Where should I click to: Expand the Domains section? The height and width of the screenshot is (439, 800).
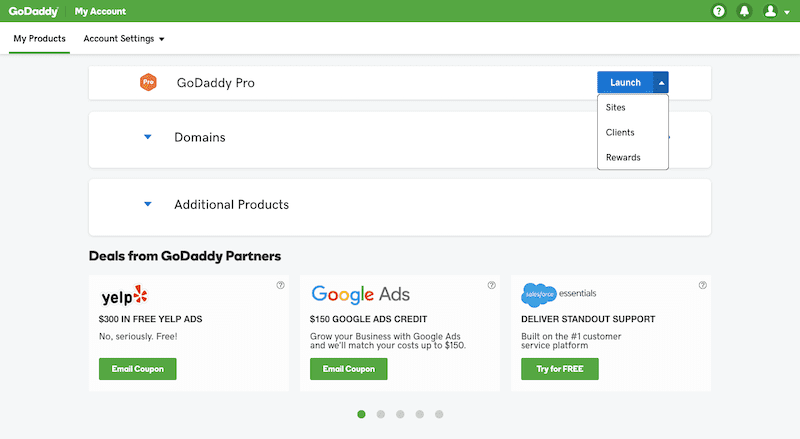tap(147, 137)
